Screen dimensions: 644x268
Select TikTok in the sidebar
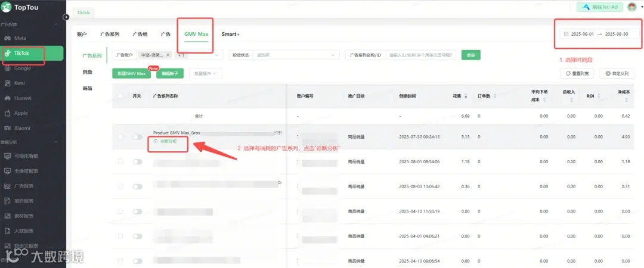click(x=32, y=54)
